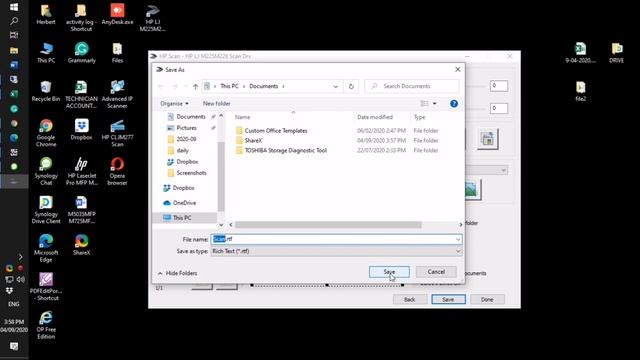Select the 2020-09 folder in navigation pane
This screenshot has width=640, height=360.
186,139
